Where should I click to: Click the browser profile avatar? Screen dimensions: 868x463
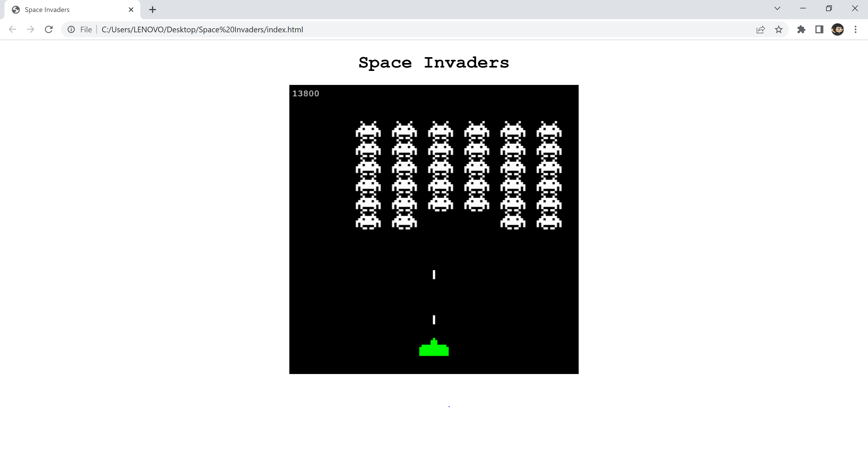pyautogui.click(x=838, y=29)
